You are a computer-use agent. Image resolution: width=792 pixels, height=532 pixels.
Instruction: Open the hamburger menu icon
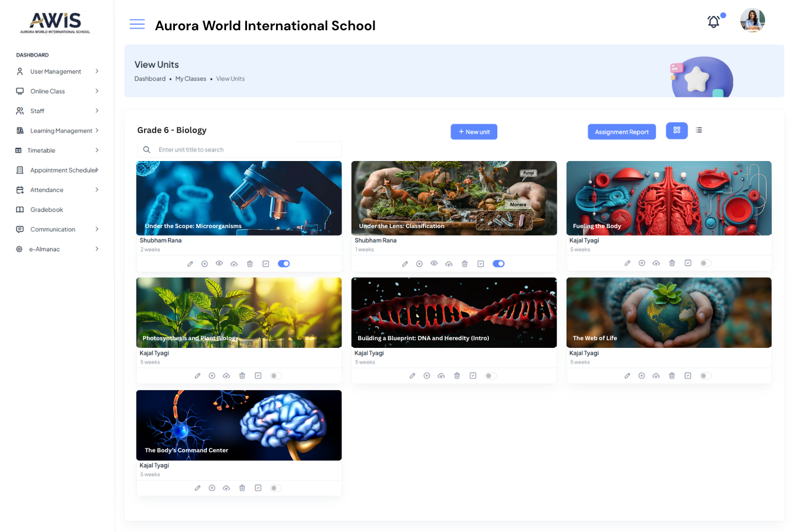[137, 24]
